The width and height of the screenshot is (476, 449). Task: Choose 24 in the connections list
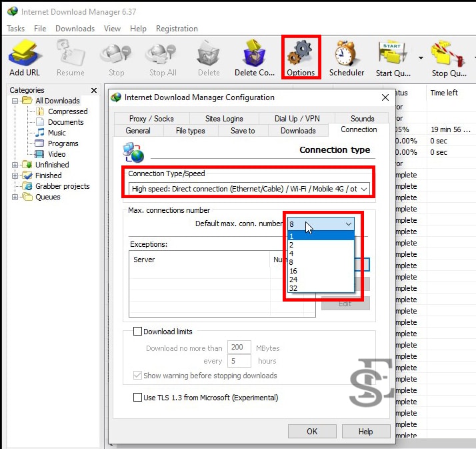pos(321,280)
